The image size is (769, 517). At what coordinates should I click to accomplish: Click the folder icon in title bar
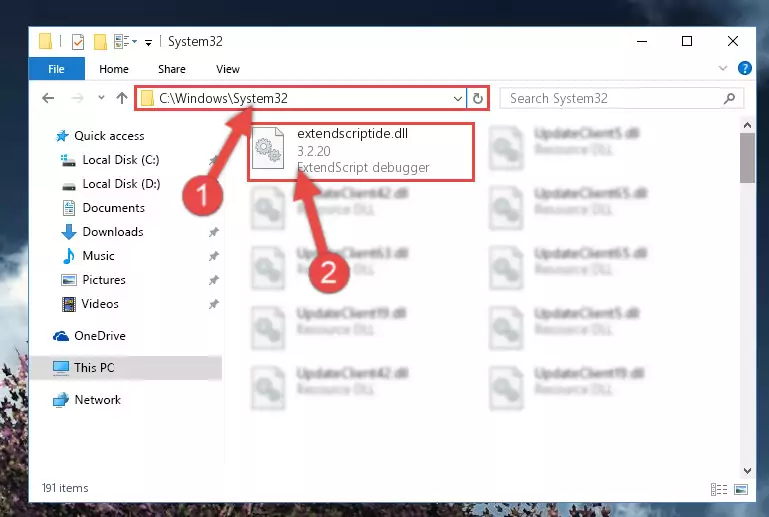(45, 41)
